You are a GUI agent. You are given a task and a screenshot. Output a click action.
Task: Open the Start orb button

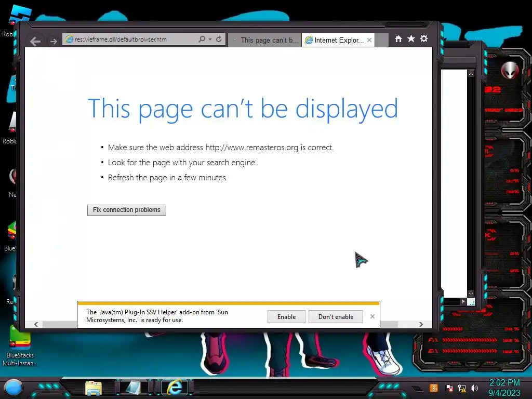[x=14, y=388]
